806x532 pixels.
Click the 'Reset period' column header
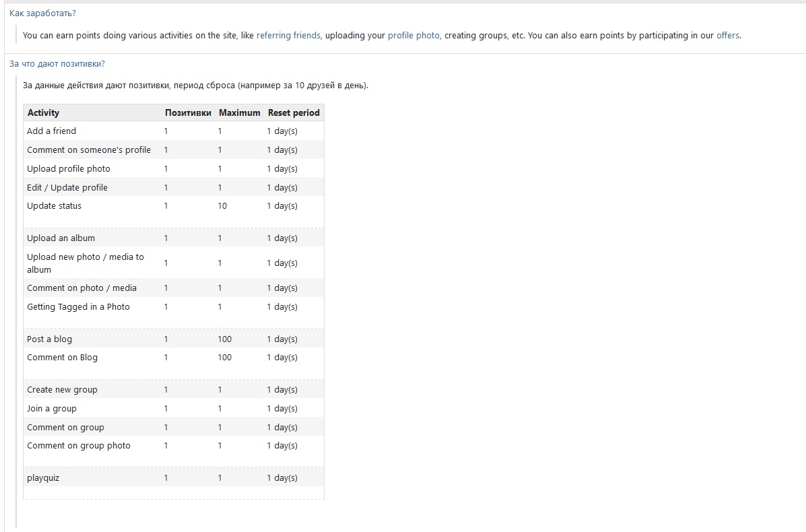coord(294,112)
